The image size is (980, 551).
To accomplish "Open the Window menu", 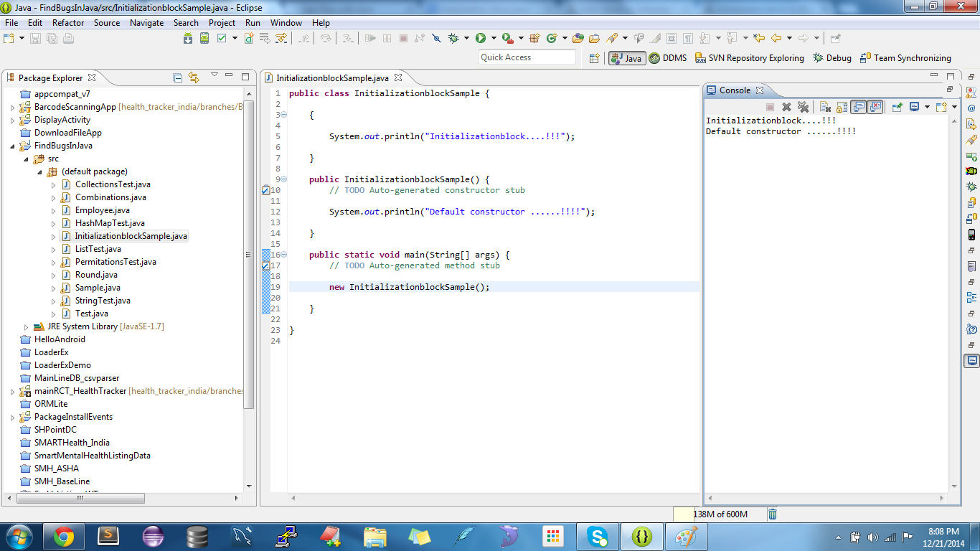I will click(286, 23).
